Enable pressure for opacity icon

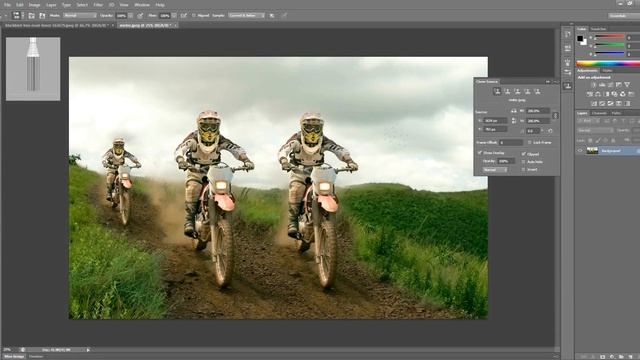(140, 16)
